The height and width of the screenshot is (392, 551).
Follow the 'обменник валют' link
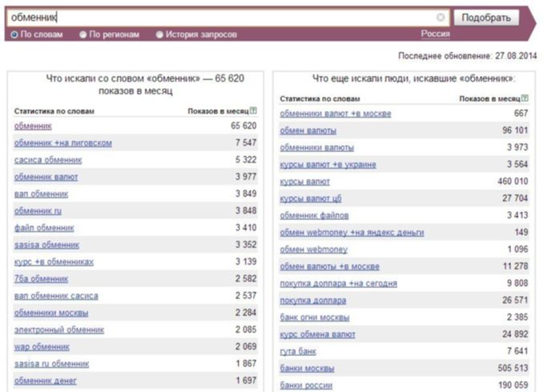point(46,177)
